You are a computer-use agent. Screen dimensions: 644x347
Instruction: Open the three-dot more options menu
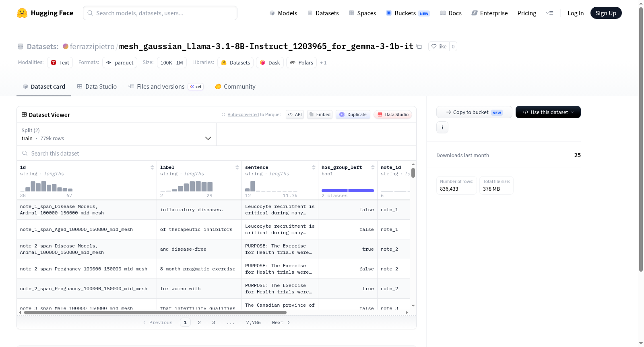coord(442,127)
